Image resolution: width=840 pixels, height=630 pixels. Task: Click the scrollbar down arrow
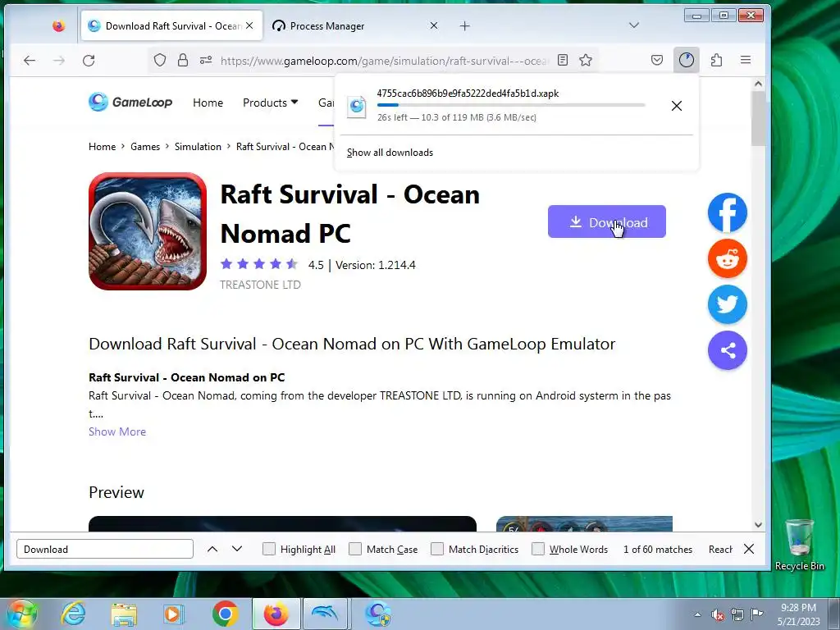click(x=757, y=524)
